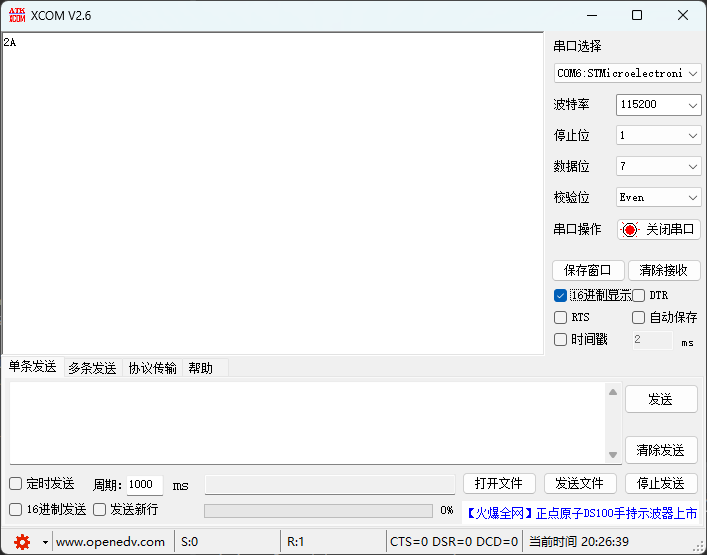This screenshot has height=555, width=707.
Task: Enable the 自动保存 checkbox
Action: point(638,317)
